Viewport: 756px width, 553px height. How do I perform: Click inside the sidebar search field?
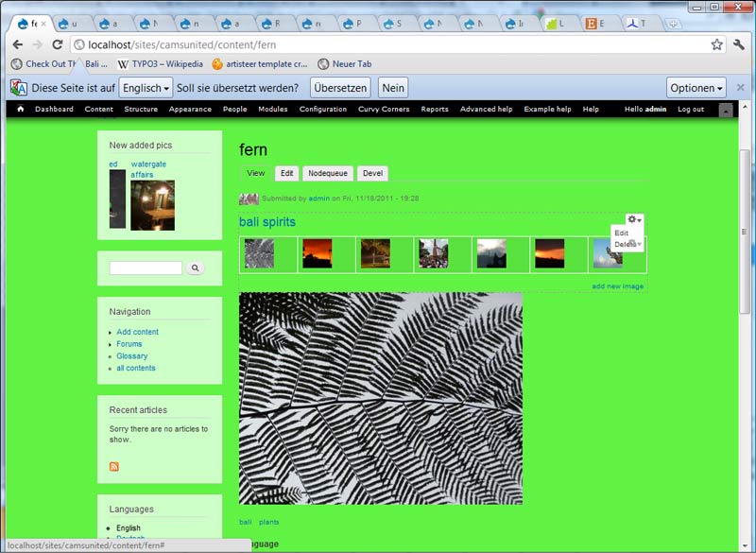[x=146, y=268]
